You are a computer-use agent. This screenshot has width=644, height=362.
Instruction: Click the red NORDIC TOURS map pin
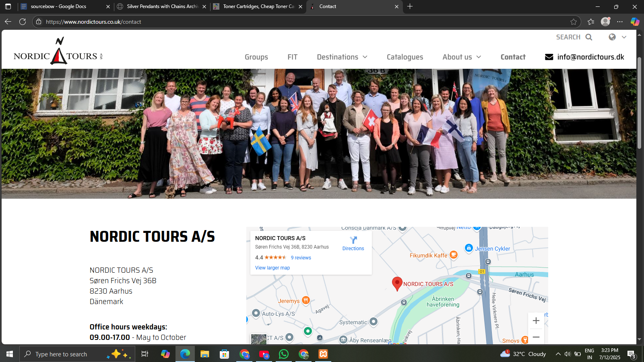tap(397, 284)
